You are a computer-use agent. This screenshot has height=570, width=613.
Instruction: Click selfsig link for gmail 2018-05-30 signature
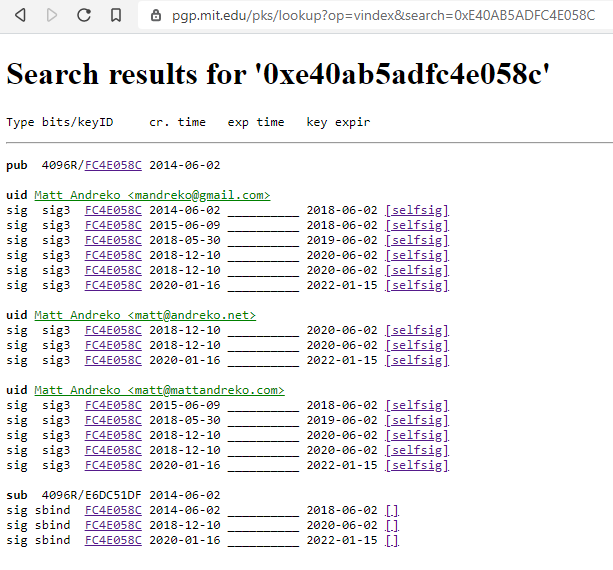417,240
